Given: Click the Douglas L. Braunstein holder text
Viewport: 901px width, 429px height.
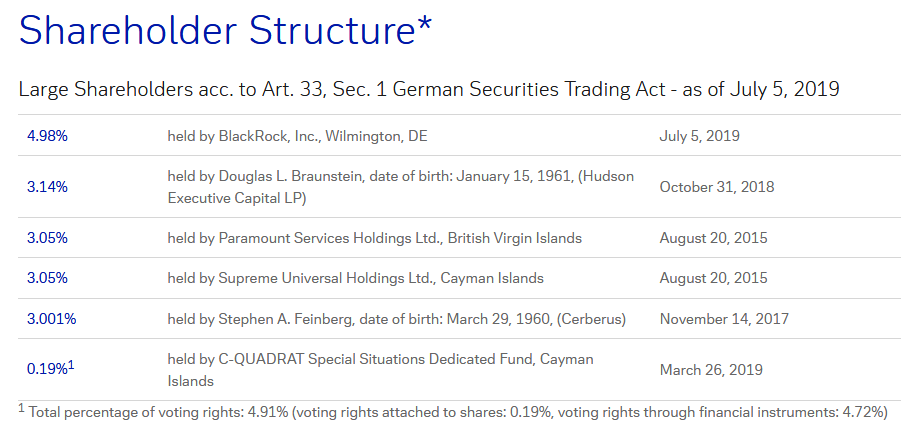Looking at the screenshot, I should 401,187.
